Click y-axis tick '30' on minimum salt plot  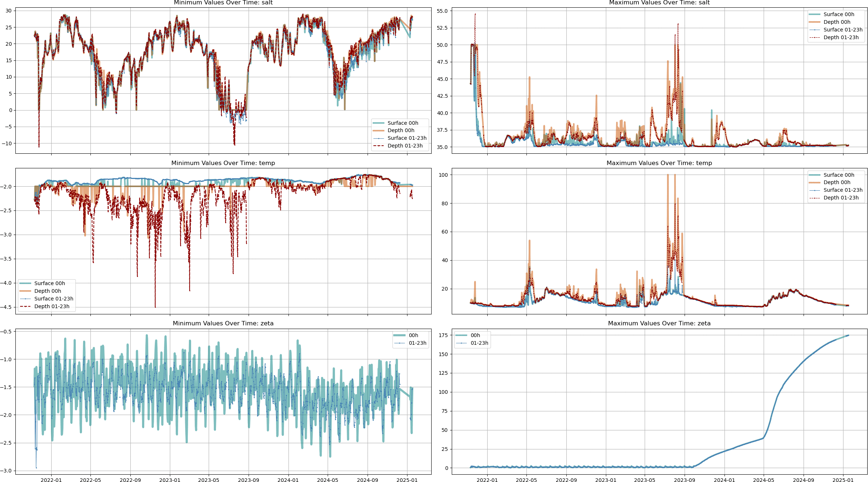[8, 11]
